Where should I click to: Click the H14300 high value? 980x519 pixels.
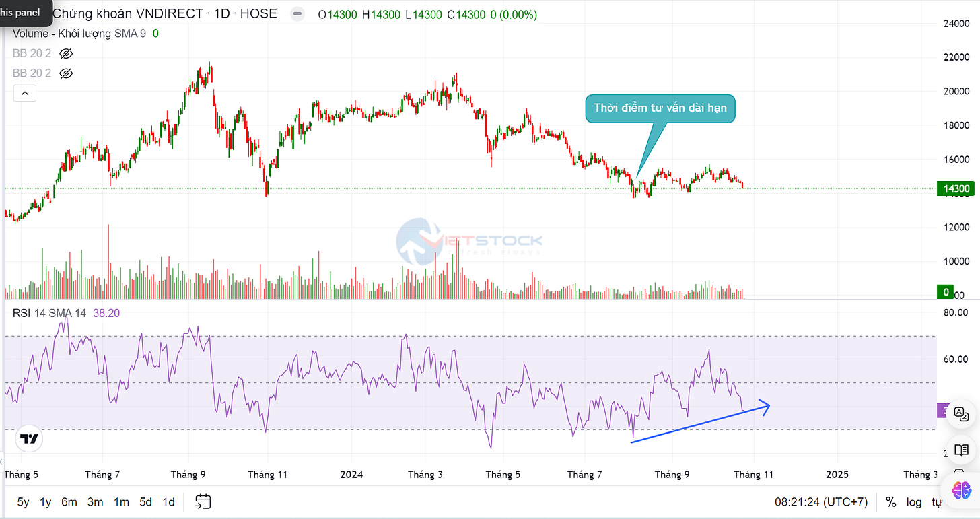point(383,14)
